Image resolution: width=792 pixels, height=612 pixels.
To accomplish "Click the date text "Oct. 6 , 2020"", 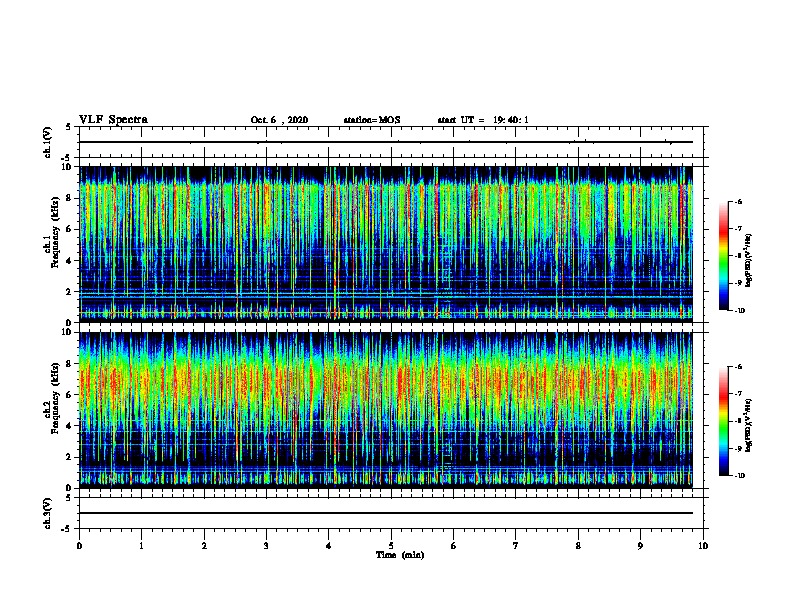I will tap(279, 120).
